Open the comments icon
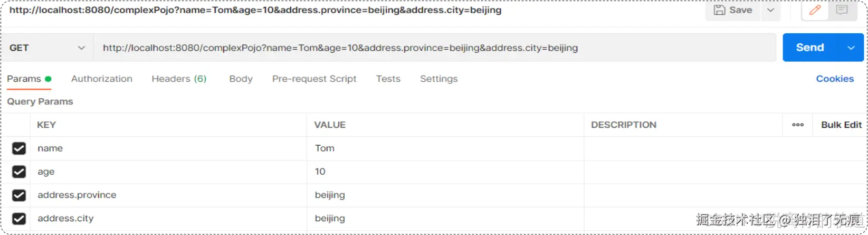868x235 pixels. (x=842, y=10)
